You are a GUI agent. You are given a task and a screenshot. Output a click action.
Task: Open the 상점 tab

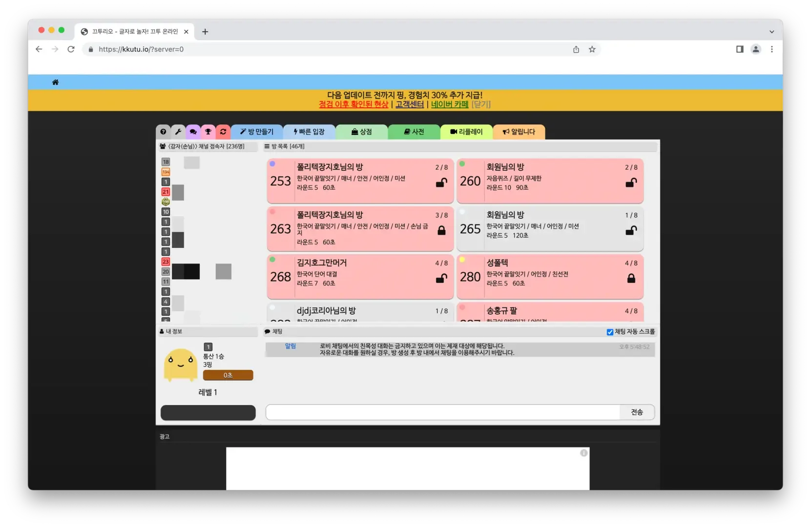click(361, 132)
